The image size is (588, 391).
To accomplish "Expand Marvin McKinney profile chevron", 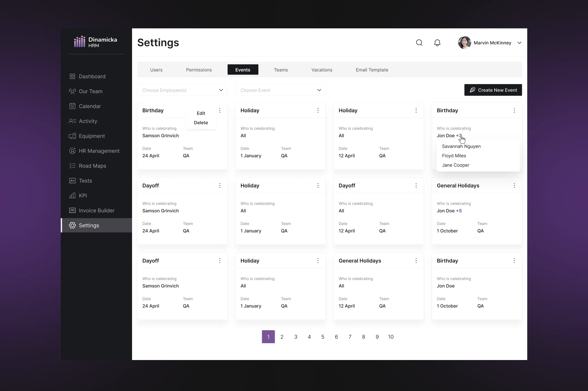I will [519, 43].
